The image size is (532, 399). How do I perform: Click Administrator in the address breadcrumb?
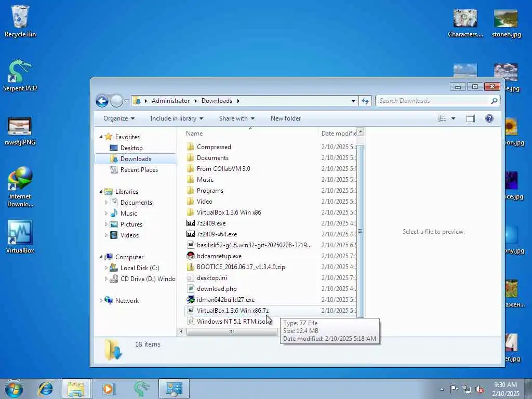(170, 101)
